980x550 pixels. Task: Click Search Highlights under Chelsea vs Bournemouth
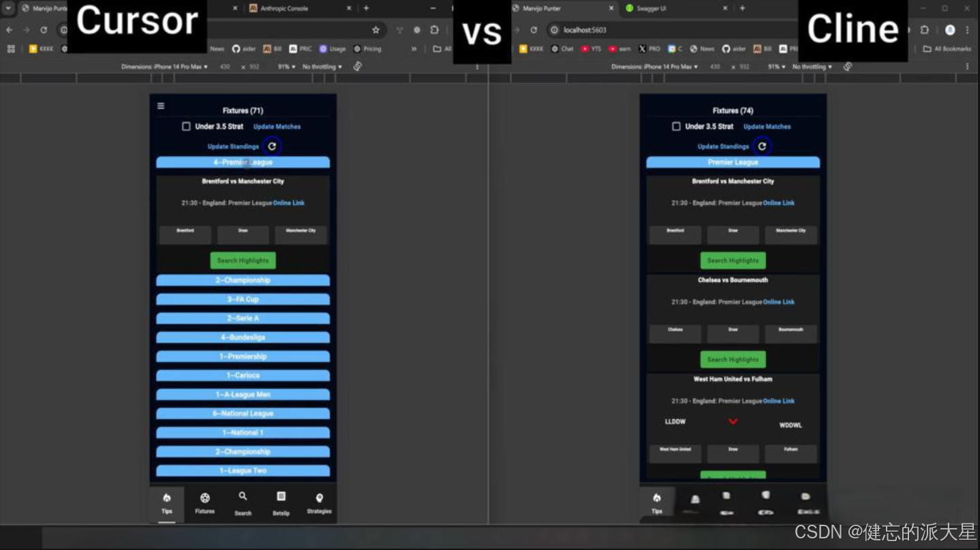tap(733, 359)
